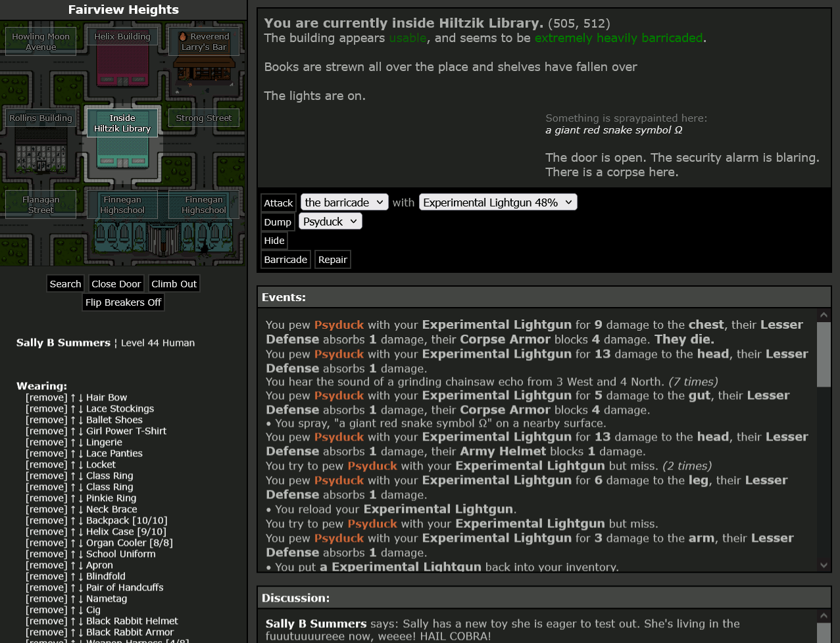840x643 pixels.
Task: Hide inside the building
Action: (x=274, y=241)
